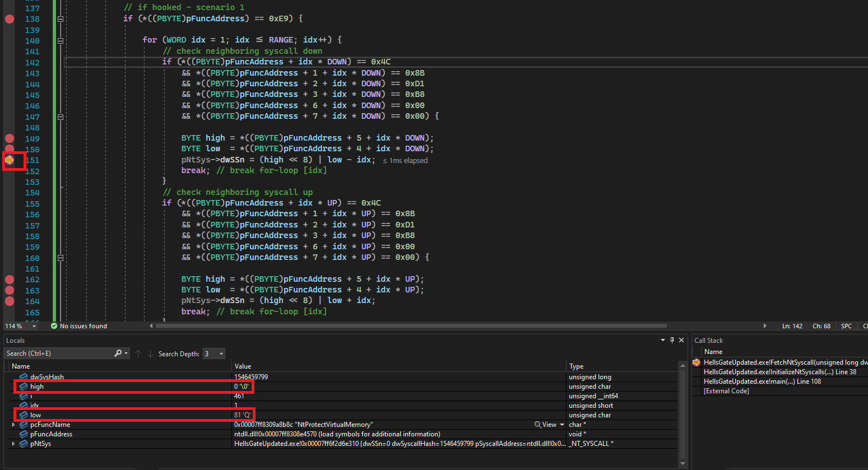The image size is (868, 470).
Task: Click the pNtSys variable icon
Action: click(24, 444)
